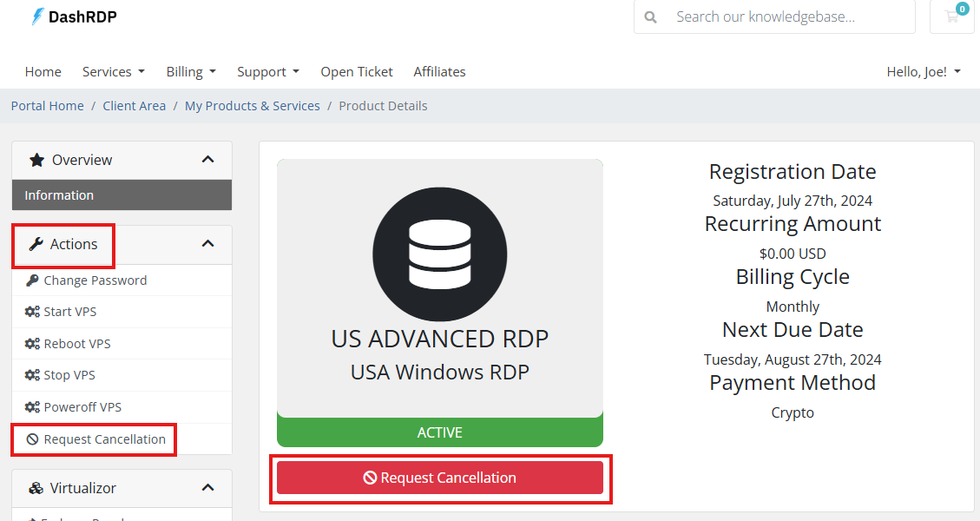The width and height of the screenshot is (980, 521).
Task: Collapse the Virtualizor panel chevron
Action: 207,488
